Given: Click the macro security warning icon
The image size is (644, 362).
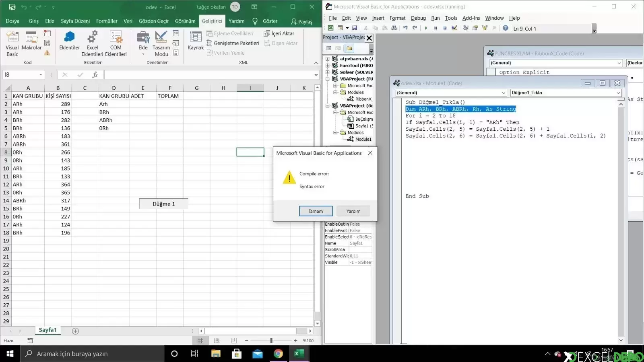Looking at the screenshot, I should 47,53.
